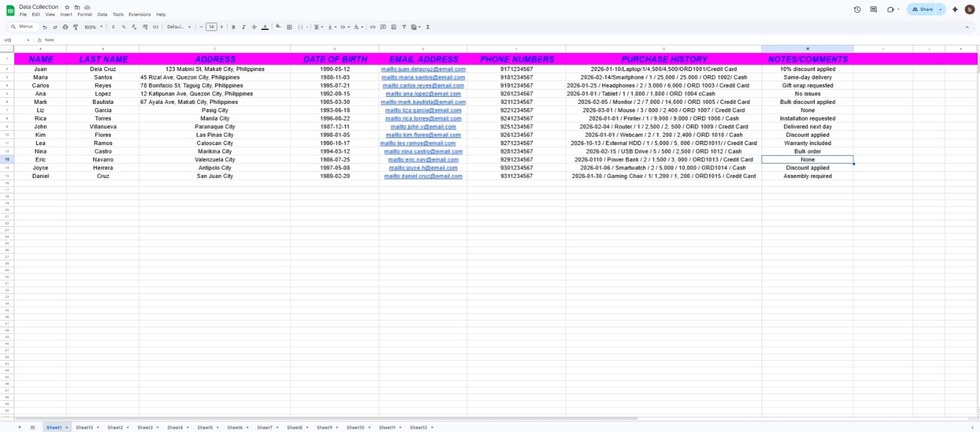
Task: Click the Share button
Action: pyautogui.click(x=922, y=10)
